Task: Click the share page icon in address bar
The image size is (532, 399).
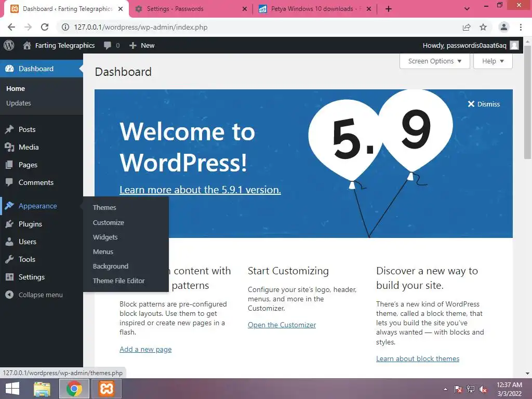Action: coord(467,27)
